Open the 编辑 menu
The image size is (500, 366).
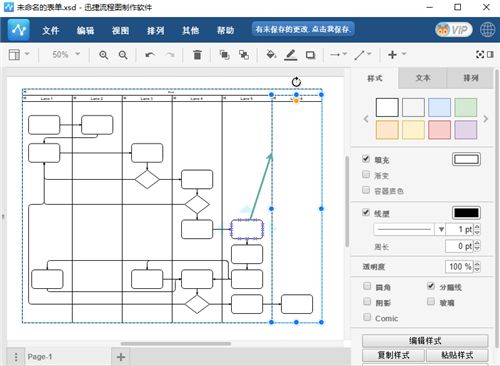coord(86,31)
